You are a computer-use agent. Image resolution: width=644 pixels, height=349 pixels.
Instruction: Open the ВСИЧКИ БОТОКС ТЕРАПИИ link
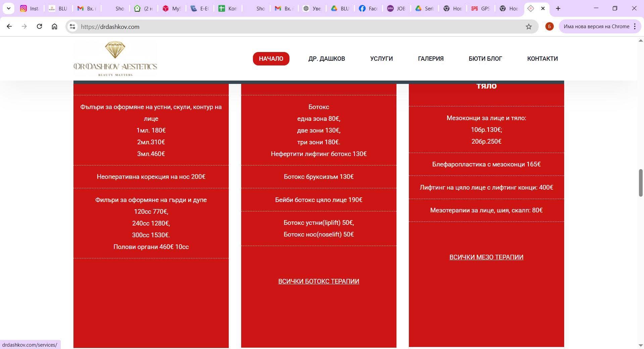[319, 281]
